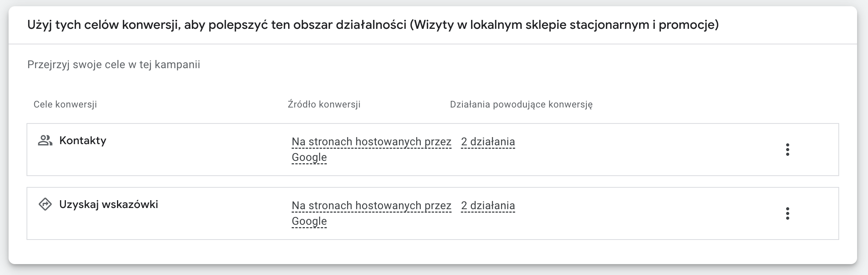
Task: Click the Uzyskaj wskazówki goal label
Action: tap(108, 204)
